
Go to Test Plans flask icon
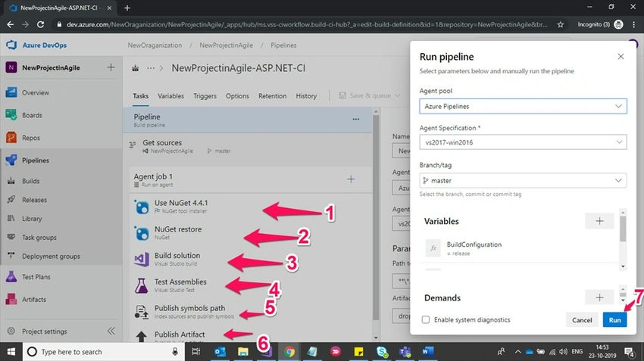tap(11, 276)
